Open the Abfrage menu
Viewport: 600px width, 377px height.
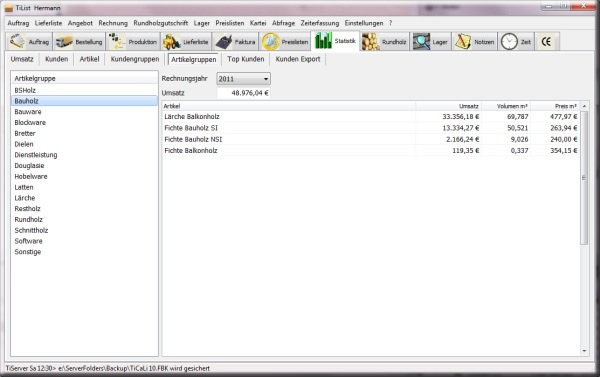pyautogui.click(x=284, y=23)
